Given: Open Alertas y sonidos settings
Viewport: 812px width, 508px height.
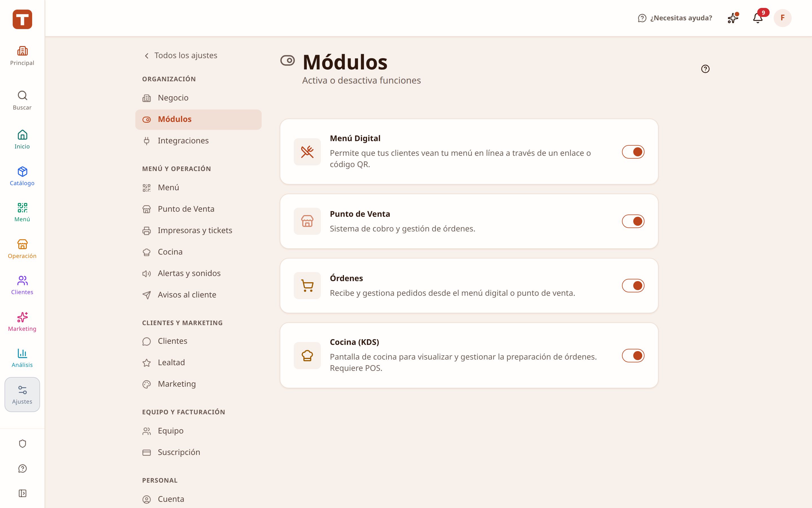Looking at the screenshot, I should click(198, 273).
